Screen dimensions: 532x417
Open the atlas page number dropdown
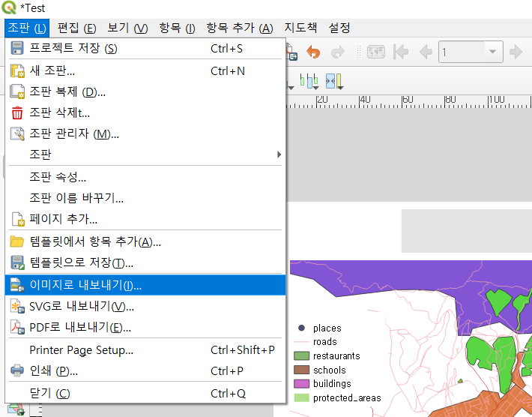(492, 52)
